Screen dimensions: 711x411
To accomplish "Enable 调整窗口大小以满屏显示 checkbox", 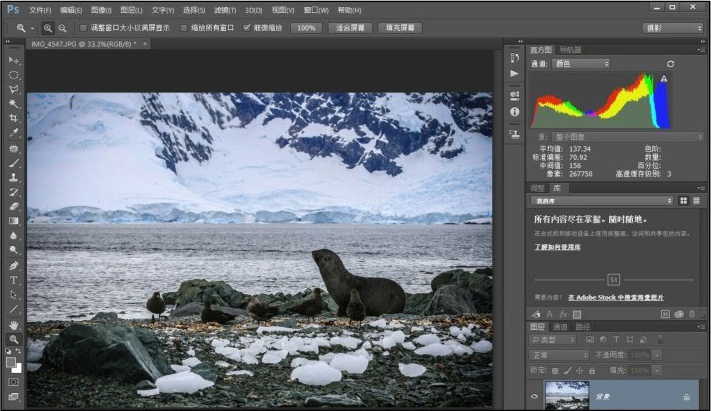I will pos(83,28).
